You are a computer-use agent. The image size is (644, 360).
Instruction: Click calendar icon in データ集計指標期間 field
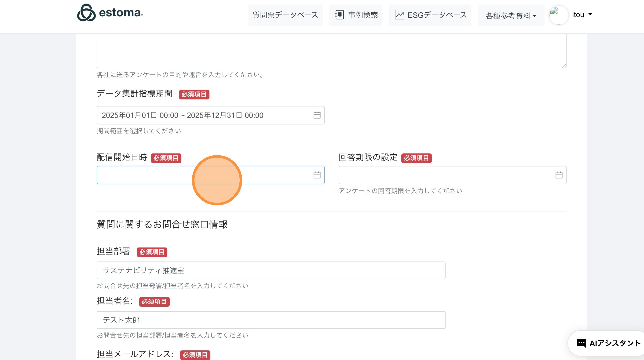point(317,115)
